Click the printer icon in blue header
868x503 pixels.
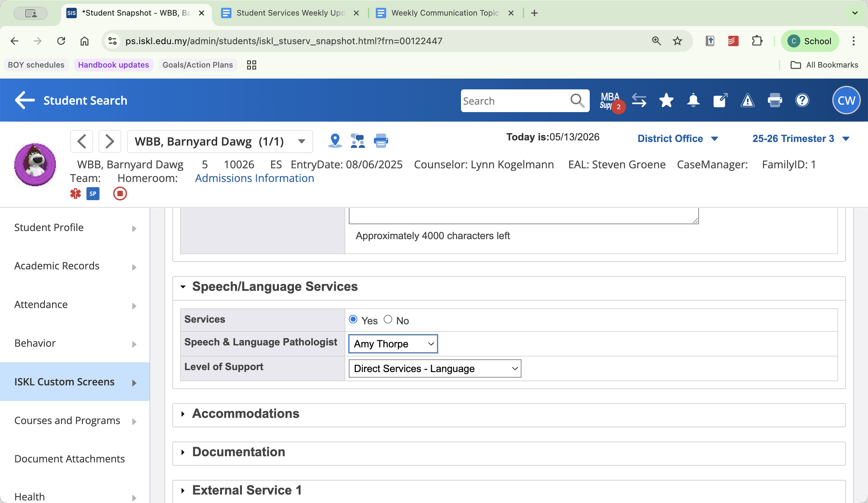[775, 100]
